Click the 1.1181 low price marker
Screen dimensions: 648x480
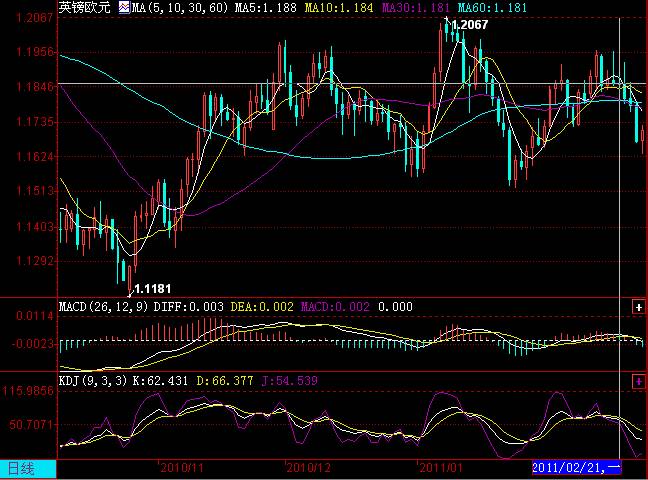(152, 289)
